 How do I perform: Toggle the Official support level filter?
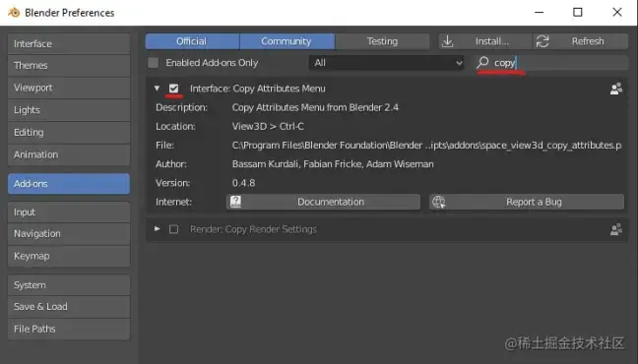tap(192, 41)
